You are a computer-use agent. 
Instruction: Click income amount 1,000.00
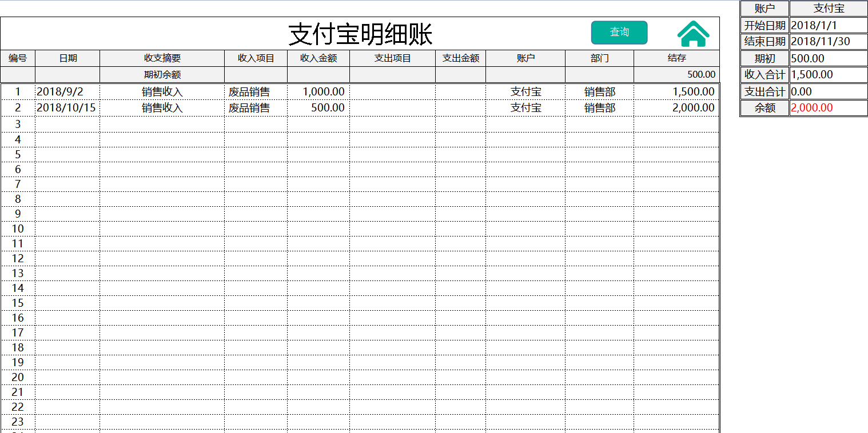click(318, 92)
